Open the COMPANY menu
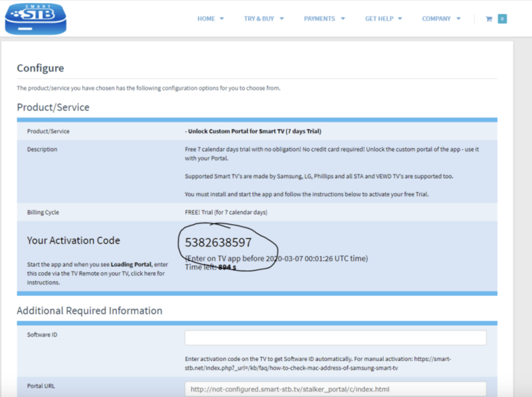This screenshot has height=397, width=532. pos(436,19)
